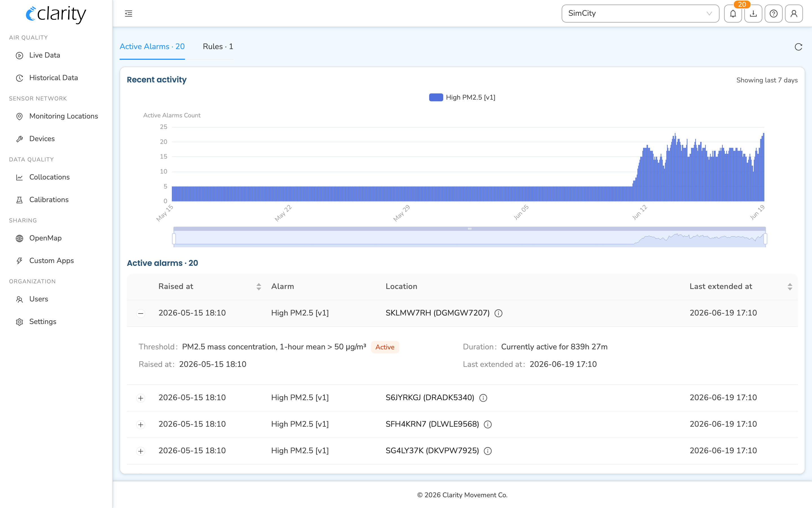
Task: Click the SFH4KRN7 (DLWLE9568) location text
Action: [x=432, y=424]
